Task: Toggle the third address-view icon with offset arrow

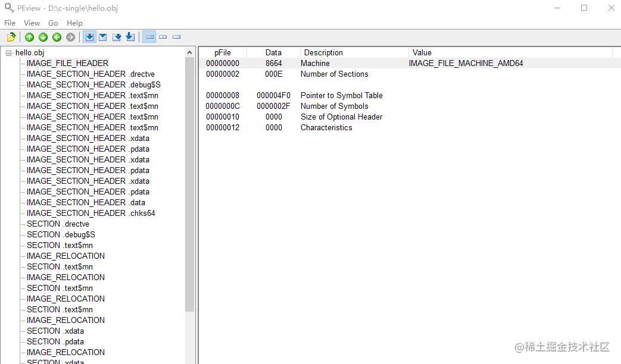Action: pyautogui.click(x=117, y=37)
